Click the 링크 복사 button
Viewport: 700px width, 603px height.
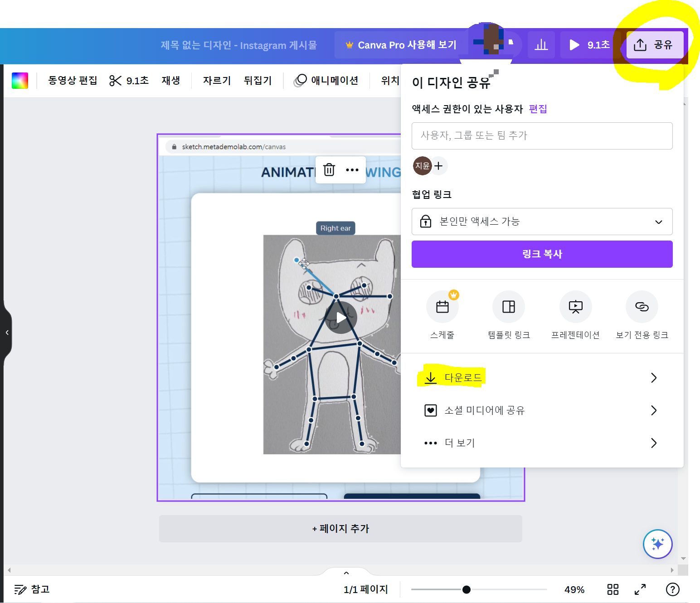pos(542,254)
